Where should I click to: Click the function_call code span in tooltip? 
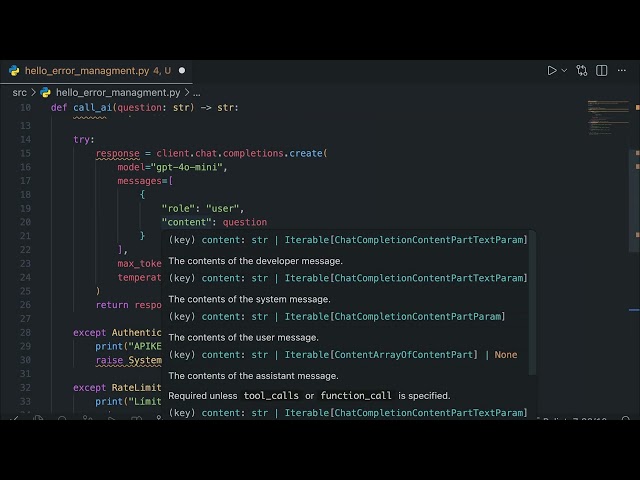356,396
